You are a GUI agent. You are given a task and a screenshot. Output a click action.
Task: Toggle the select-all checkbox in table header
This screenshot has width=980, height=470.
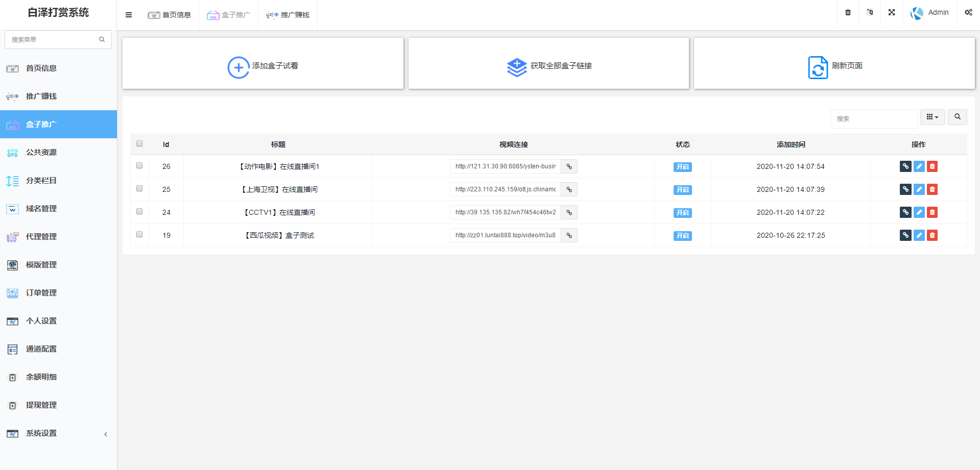[x=139, y=144]
